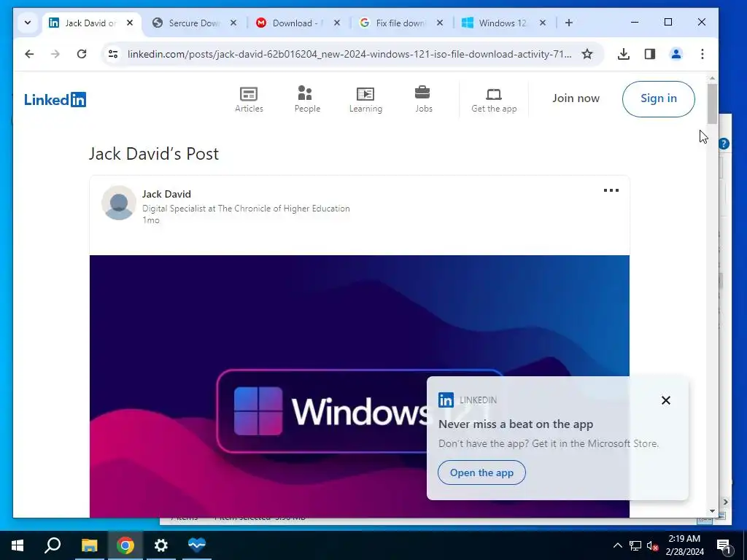Image resolution: width=747 pixels, height=560 pixels.
Task: Open Chrome downloads icon
Action: [x=623, y=54]
